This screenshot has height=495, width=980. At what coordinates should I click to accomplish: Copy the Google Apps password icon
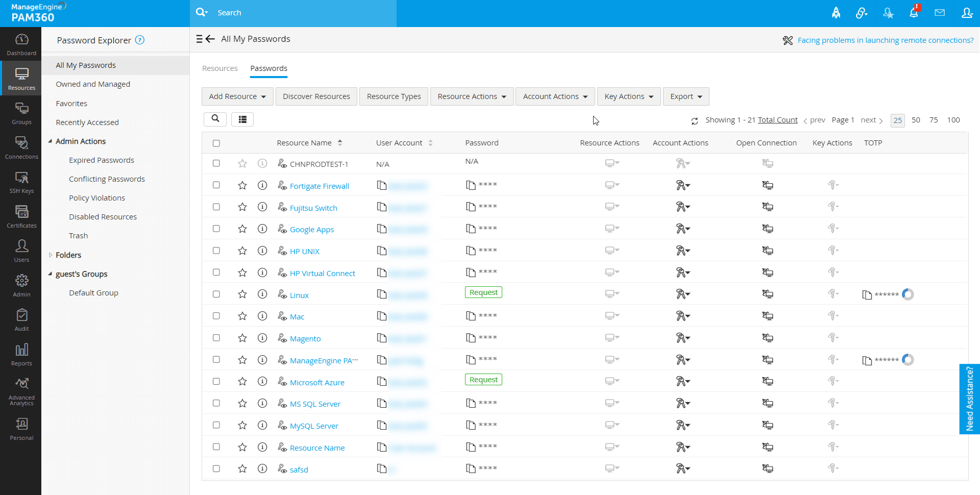point(471,229)
